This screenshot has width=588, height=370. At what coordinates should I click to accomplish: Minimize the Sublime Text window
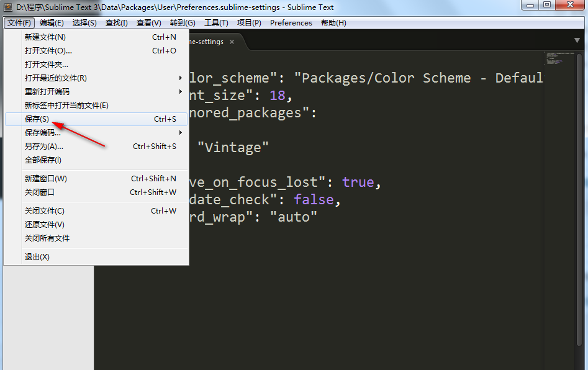pyautogui.click(x=530, y=5)
